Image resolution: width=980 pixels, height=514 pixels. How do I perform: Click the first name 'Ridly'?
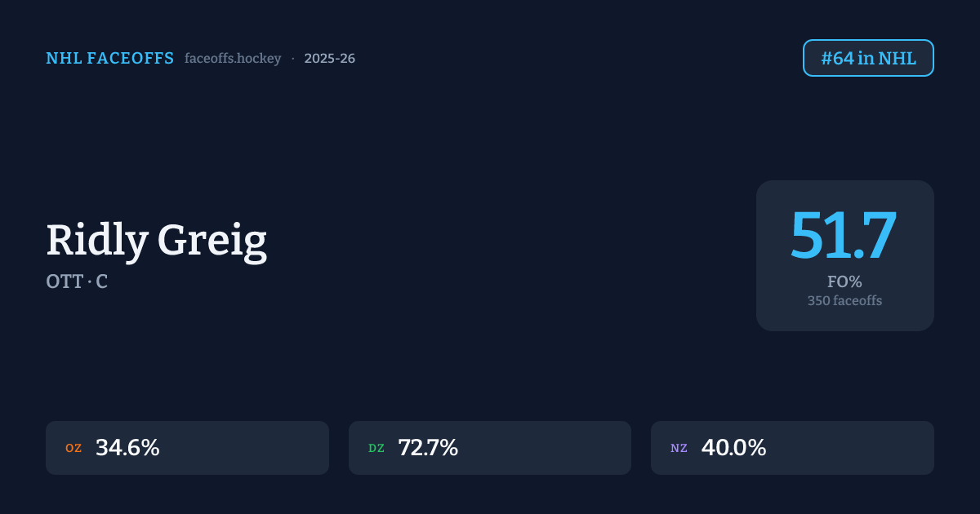point(96,241)
